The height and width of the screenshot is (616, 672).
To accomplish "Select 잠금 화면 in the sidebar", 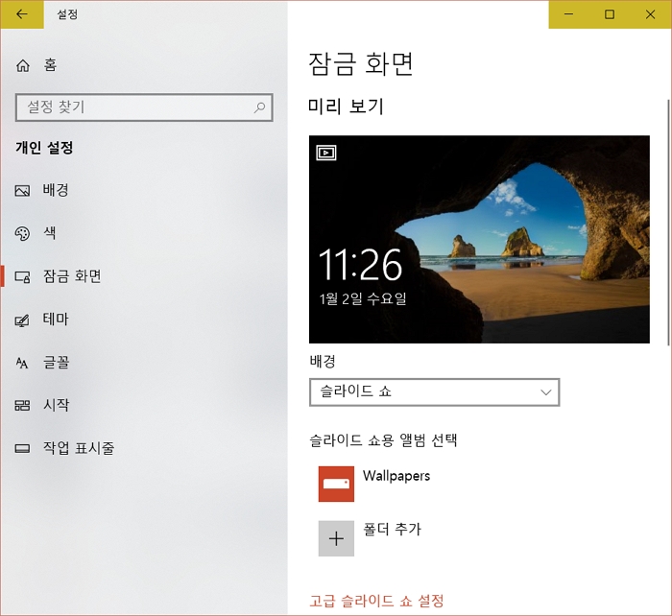I will 72,276.
